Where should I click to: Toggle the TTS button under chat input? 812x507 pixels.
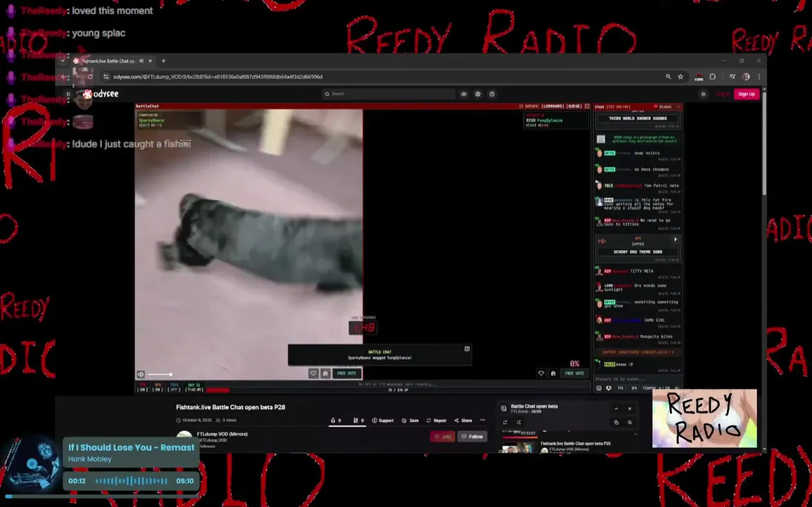[x=621, y=388]
